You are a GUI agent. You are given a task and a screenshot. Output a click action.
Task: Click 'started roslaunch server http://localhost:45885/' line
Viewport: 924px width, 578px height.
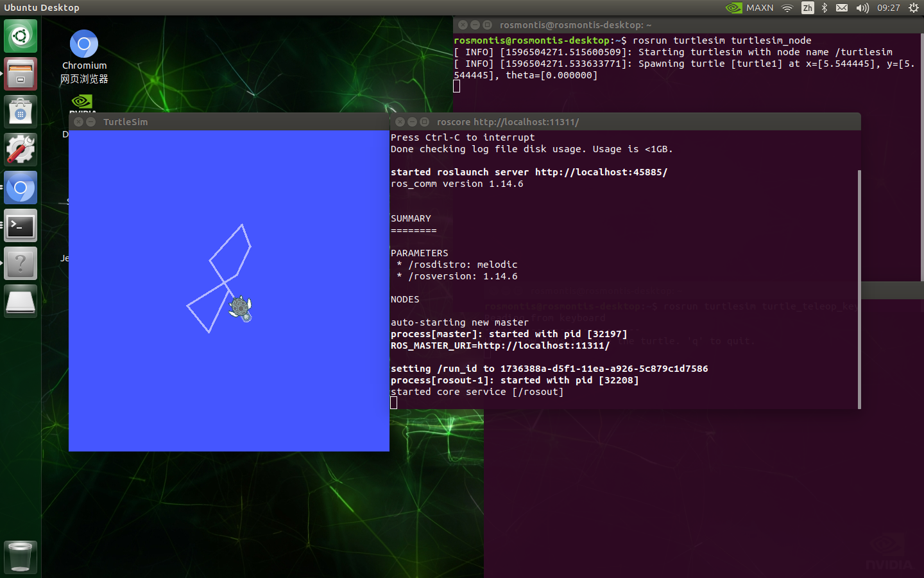pos(529,172)
